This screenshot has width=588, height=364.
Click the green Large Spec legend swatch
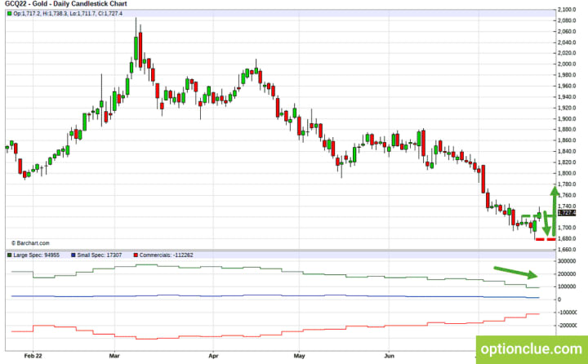[x=9, y=255]
